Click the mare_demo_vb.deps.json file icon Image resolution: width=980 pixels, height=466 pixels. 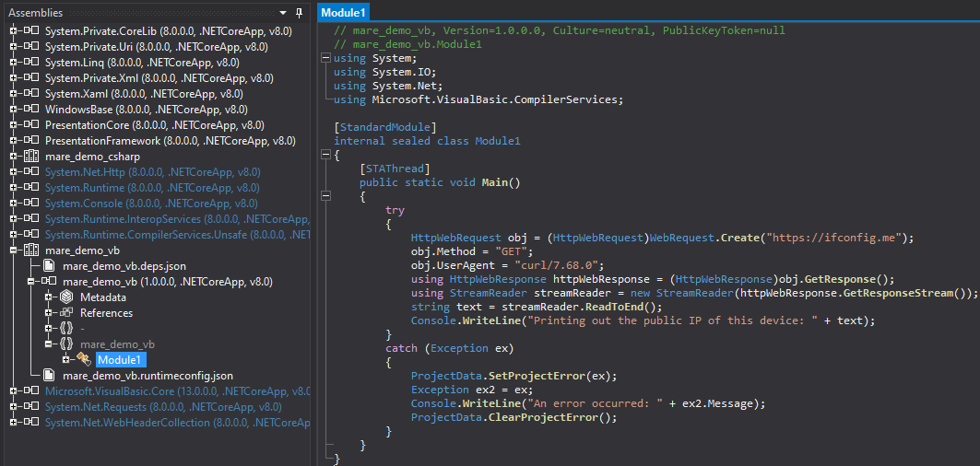tap(49, 266)
